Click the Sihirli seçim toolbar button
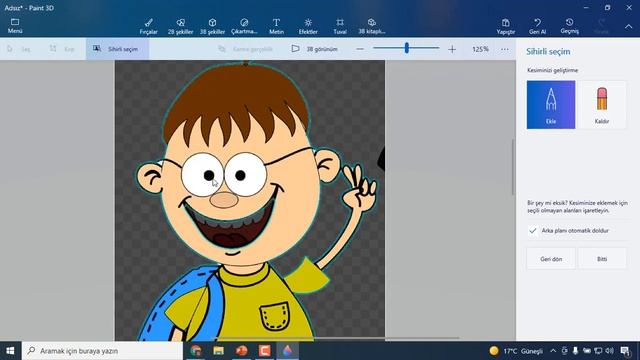Image resolution: width=640 pixels, height=360 pixels. 117,49
